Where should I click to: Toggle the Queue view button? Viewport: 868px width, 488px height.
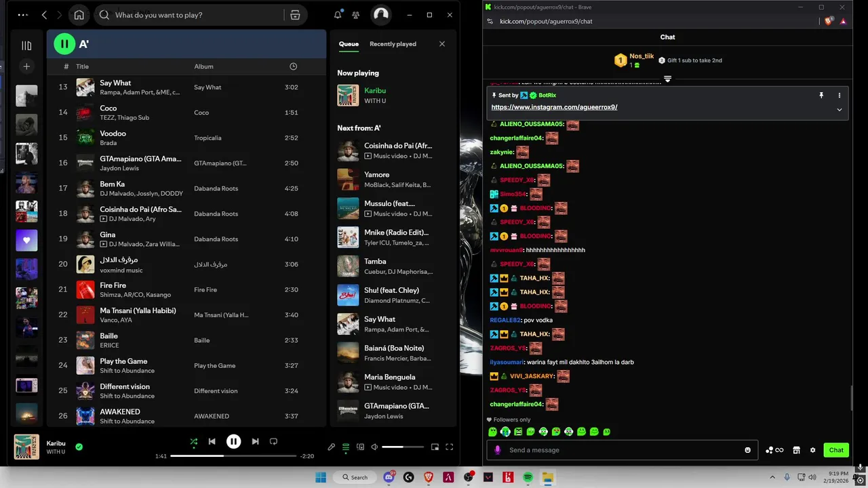click(346, 447)
